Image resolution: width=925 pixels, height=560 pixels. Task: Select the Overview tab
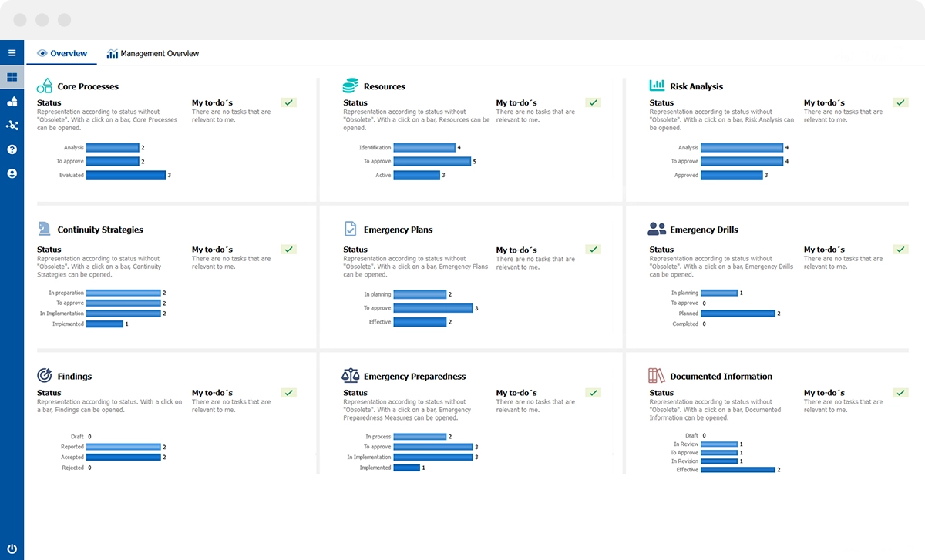62,53
